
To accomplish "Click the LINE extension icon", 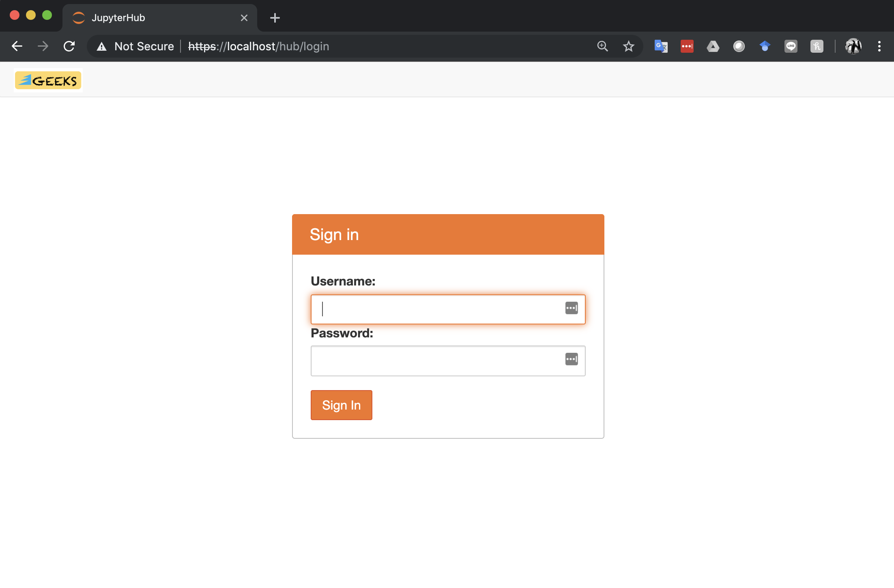I will pyautogui.click(x=791, y=46).
